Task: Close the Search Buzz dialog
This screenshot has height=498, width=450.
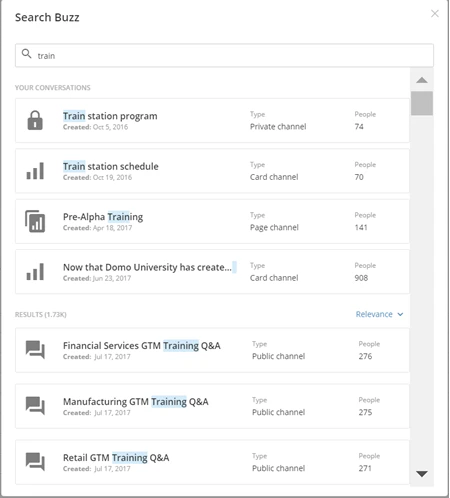Action: [435, 14]
